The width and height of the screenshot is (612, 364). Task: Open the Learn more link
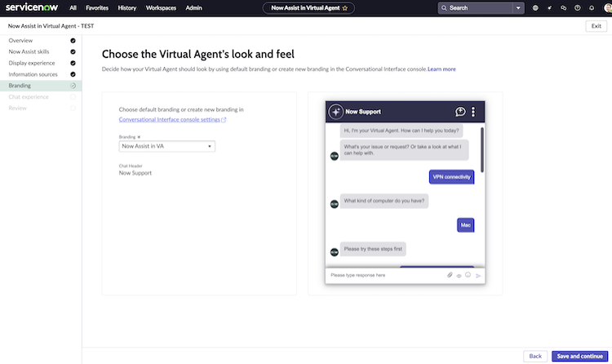tap(441, 69)
